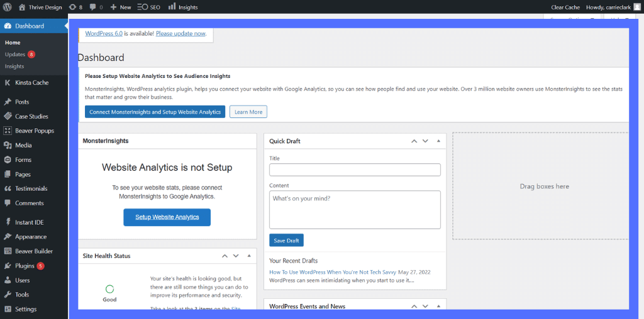Screen dimensions: 644x319
Task: Click the red Plugins count badge 5
Action: (x=40, y=266)
